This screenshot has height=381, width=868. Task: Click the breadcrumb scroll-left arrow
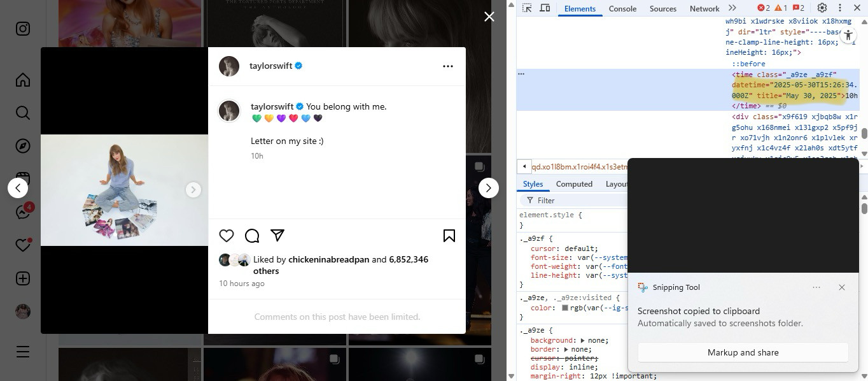pos(524,167)
